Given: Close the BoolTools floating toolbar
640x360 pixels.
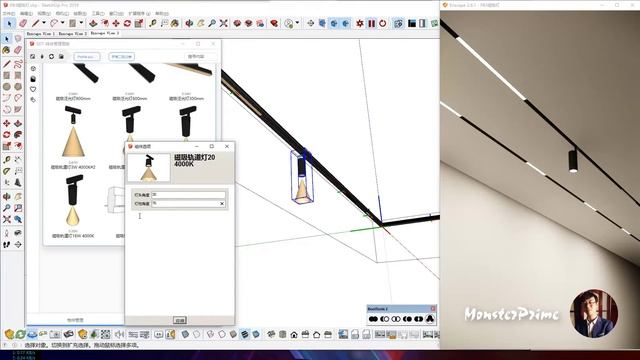Looking at the screenshot, I should tap(433, 309).
